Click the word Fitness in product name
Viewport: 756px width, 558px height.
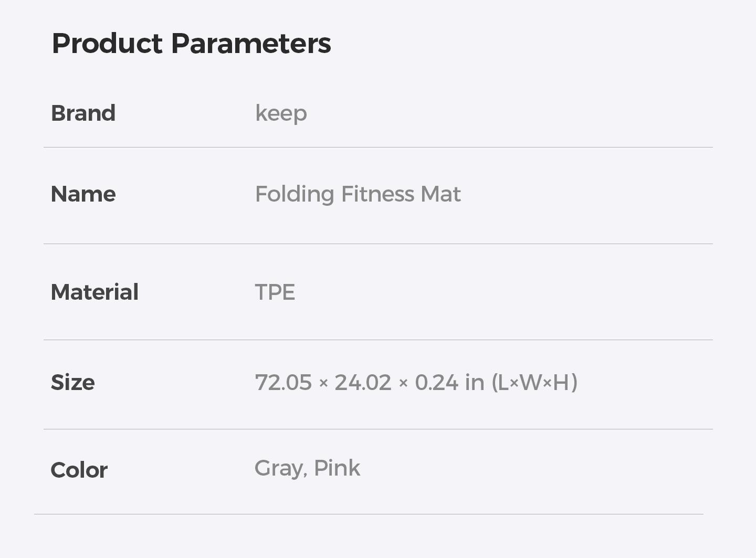377,194
